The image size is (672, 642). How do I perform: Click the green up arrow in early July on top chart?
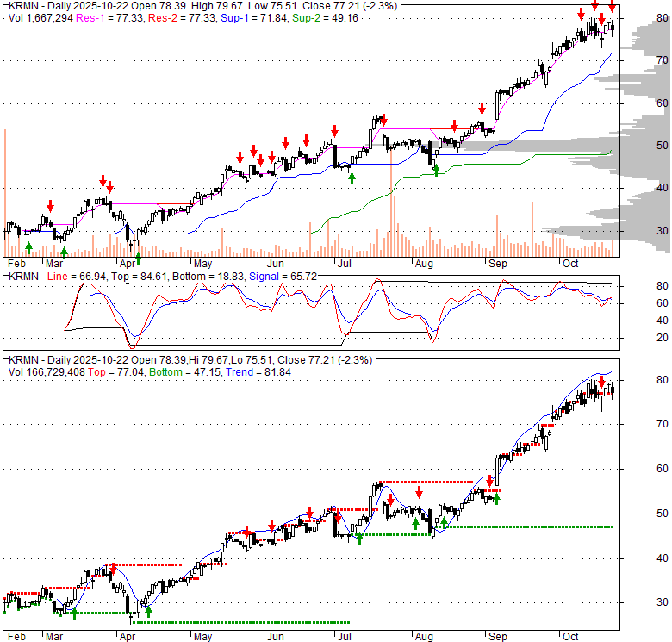352,177
